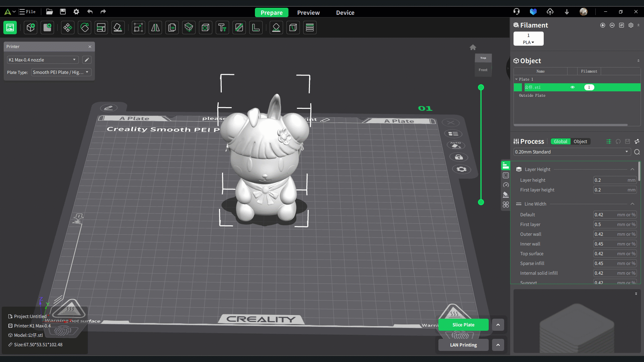Click the Slice Plate button

coord(464,325)
